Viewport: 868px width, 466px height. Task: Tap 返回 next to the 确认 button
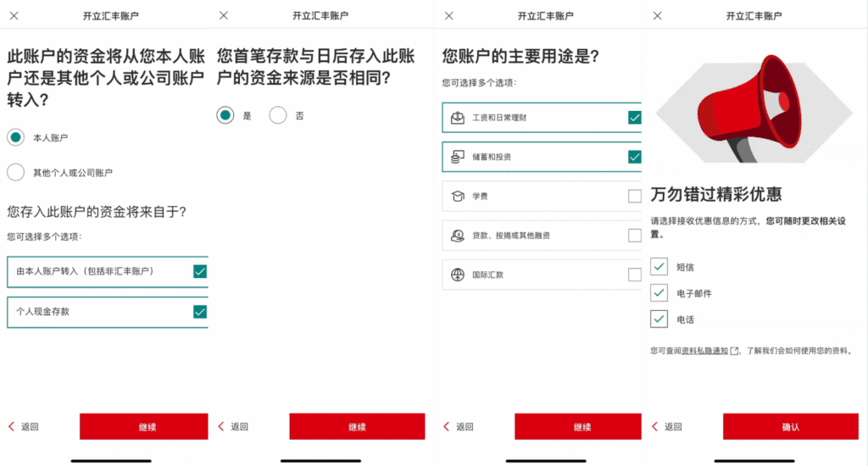pos(665,427)
